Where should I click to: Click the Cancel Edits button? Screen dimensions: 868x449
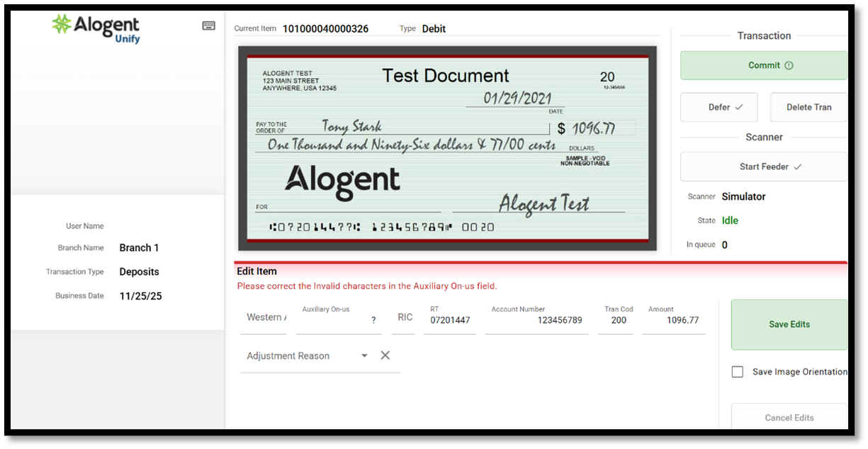(789, 417)
